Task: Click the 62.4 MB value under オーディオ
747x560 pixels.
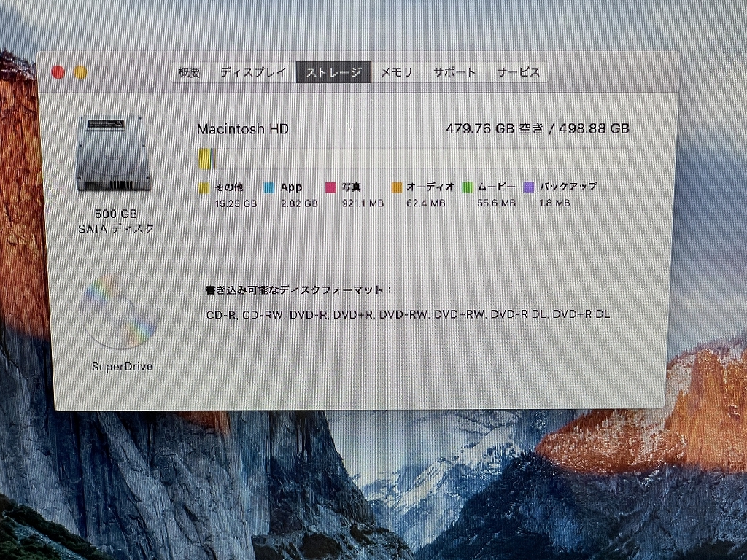Action: pyautogui.click(x=425, y=203)
